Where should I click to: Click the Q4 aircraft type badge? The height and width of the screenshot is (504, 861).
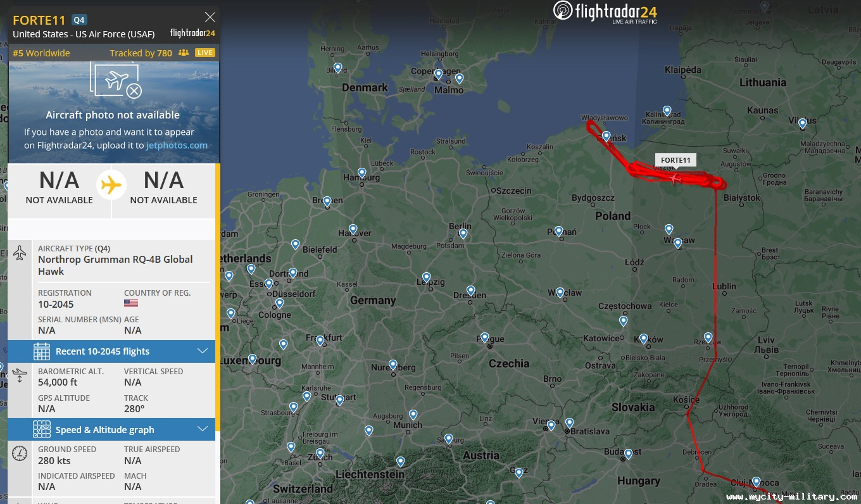click(79, 20)
